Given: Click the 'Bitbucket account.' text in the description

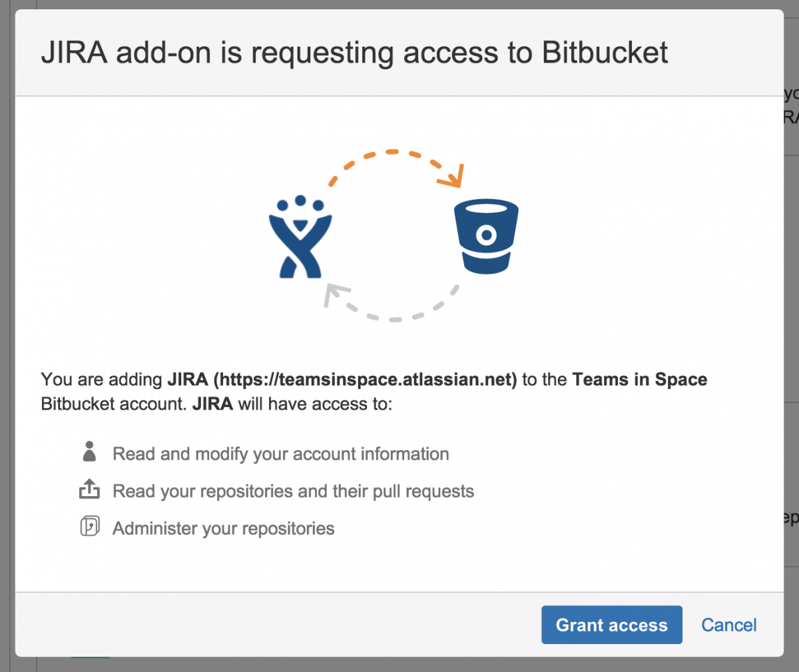Looking at the screenshot, I should [x=113, y=404].
